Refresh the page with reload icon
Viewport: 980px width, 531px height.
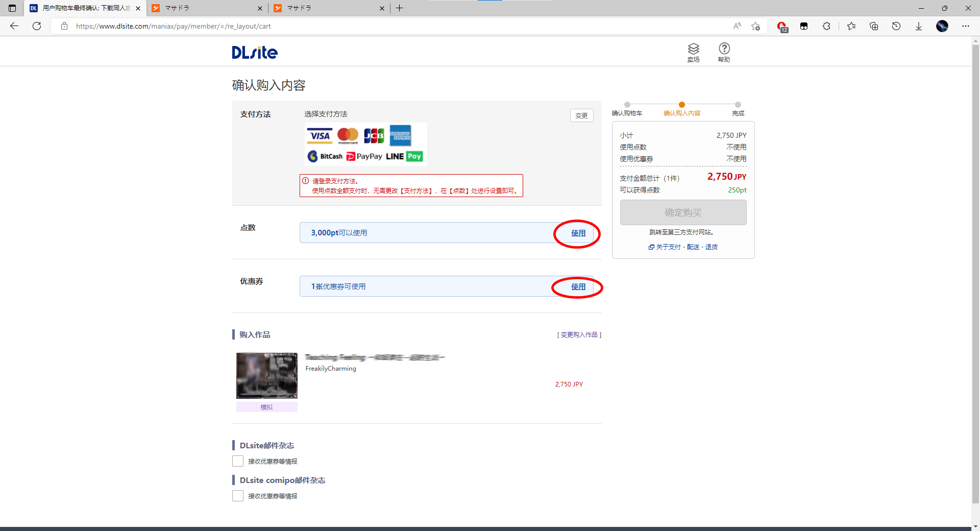[37, 26]
